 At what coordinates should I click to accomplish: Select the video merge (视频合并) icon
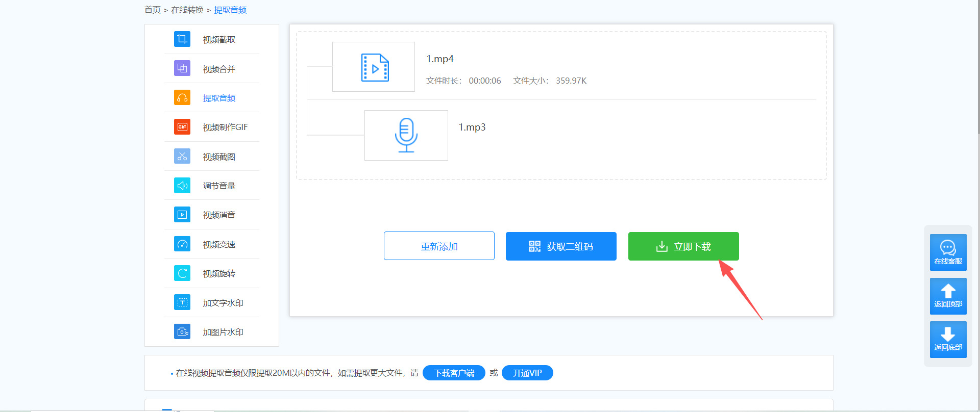(182, 68)
